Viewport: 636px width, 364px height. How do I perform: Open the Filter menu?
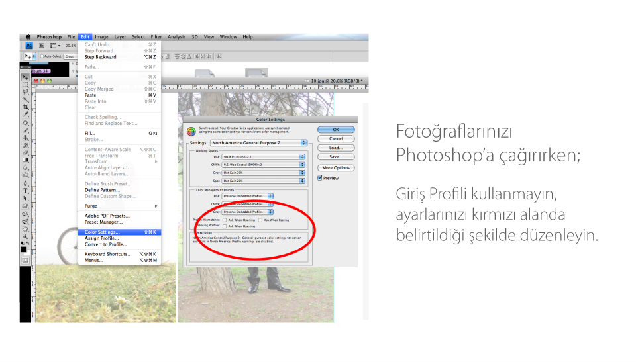click(156, 36)
